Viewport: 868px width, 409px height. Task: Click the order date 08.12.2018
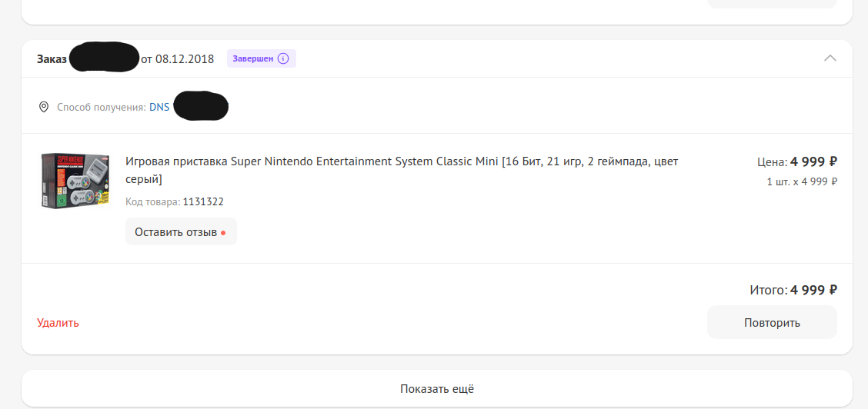coord(185,59)
